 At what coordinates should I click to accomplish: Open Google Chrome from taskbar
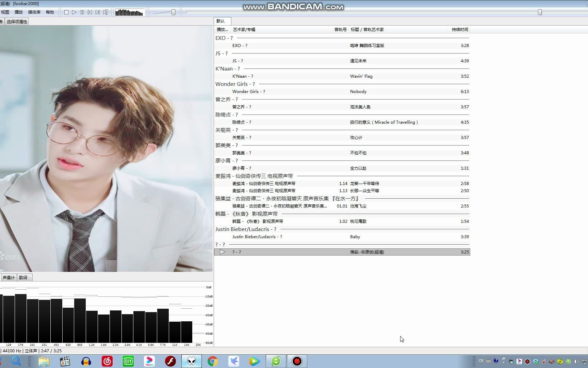[213, 361]
